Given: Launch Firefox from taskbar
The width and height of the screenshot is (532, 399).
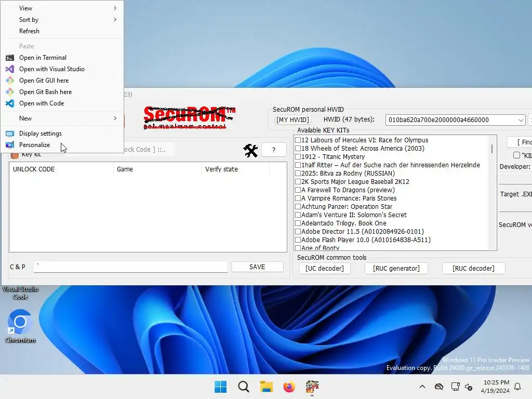Looking at the screenshot, I should [x=289, y=387].
